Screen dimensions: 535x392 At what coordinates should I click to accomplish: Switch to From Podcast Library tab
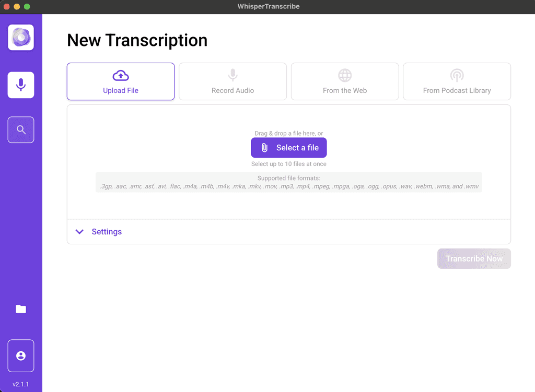coord(457,81)
